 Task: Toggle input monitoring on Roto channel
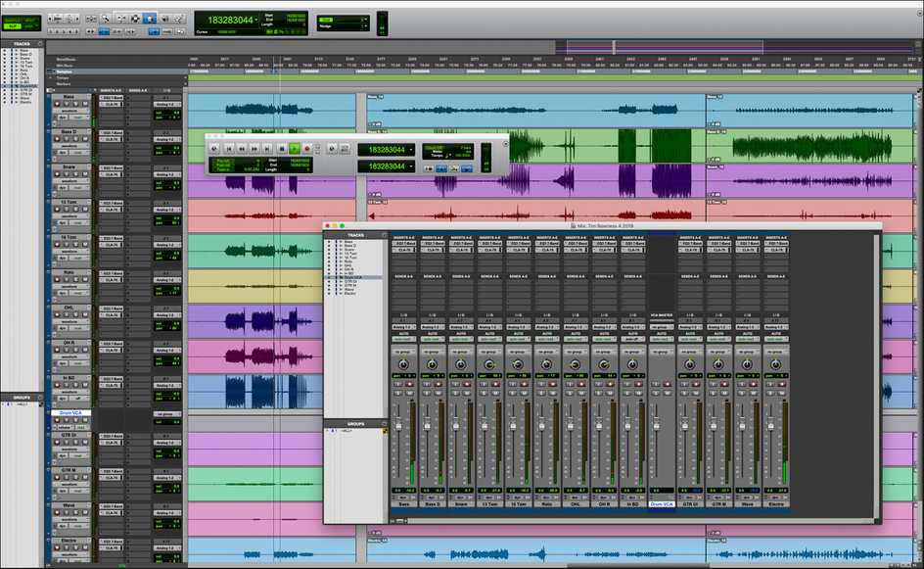[x=541, y=384]
